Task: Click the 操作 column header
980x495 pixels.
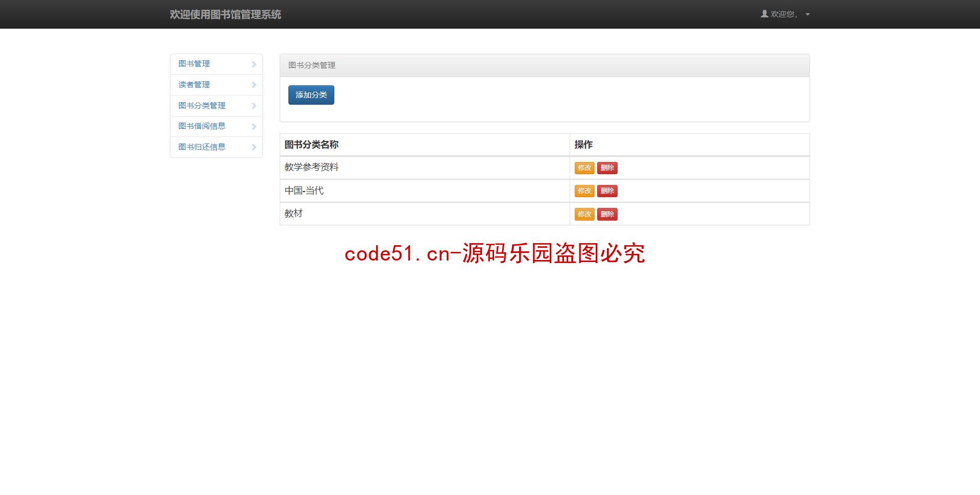Action: 690,145
